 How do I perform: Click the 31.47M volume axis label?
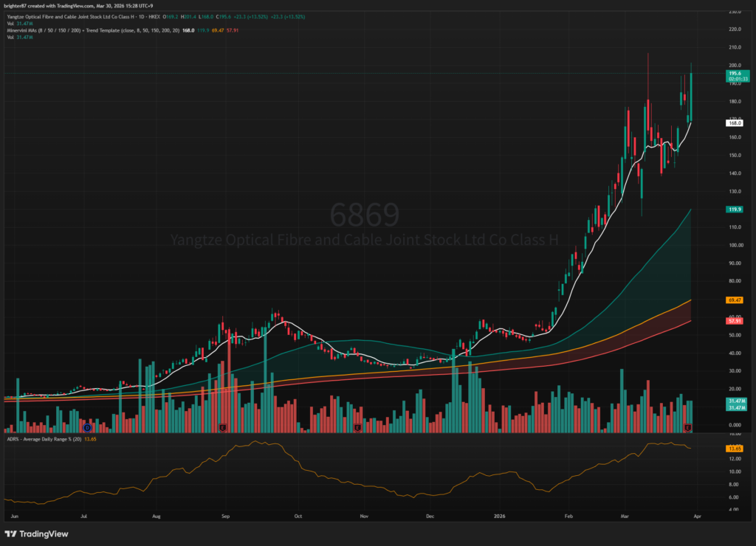pyautogui.click(x=734, y=401)
